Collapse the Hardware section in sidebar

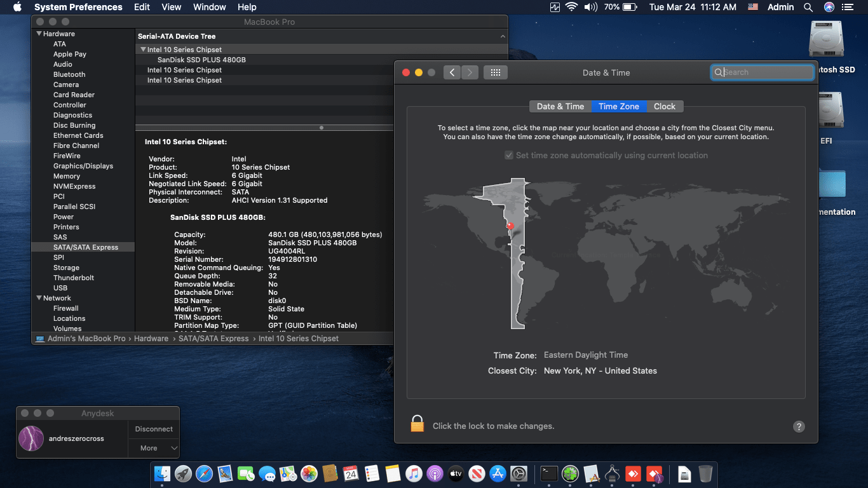coord(39,34)
